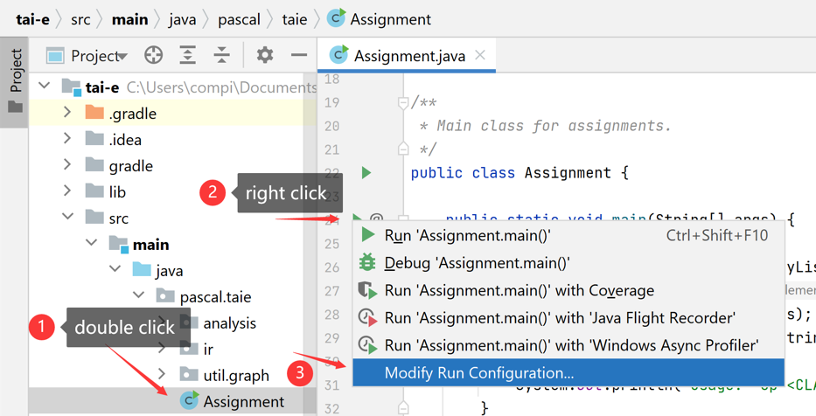Click the project path C:\Users\compi\Documents text
This screenshot has width=816, height=416.
click(x=221, y=87)
